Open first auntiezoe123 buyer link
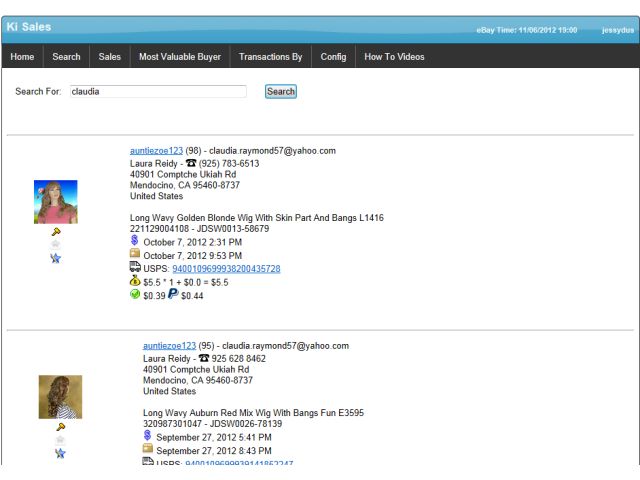Viewport: 640px width, 480px height. [x=156, y=151]
